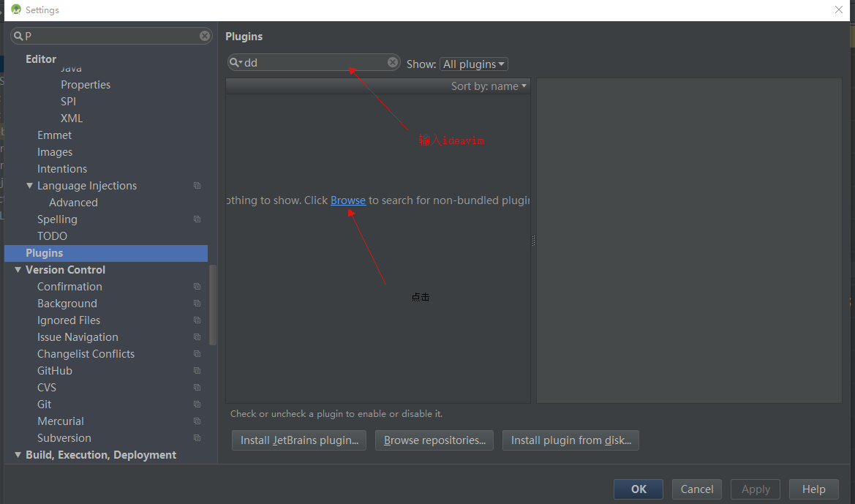Click the Browse link to search non-bundled plugins
Viewport: 855px width, 504px height.
tap(348, 200)
